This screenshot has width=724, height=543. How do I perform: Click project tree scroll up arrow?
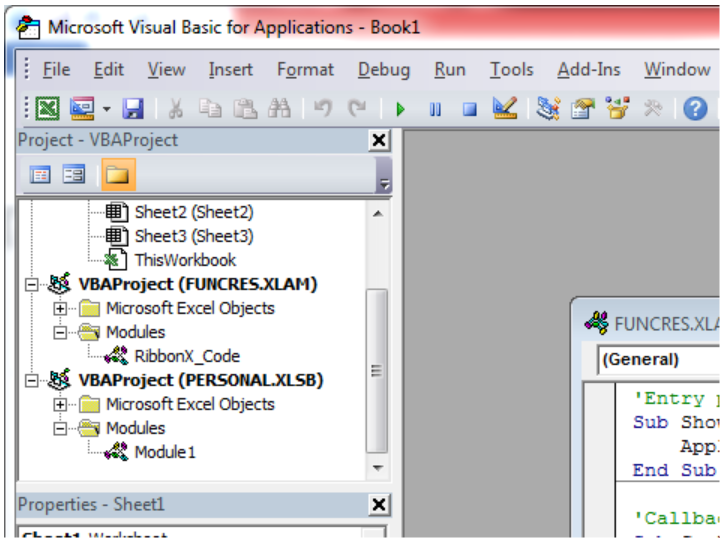(x=378, y=213)
